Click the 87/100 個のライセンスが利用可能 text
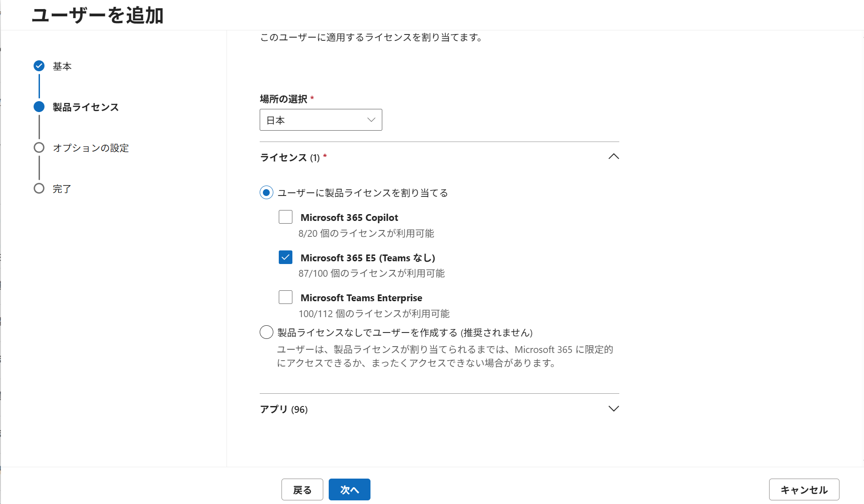This screenshot has width=864, height=504. click(371, 274)
